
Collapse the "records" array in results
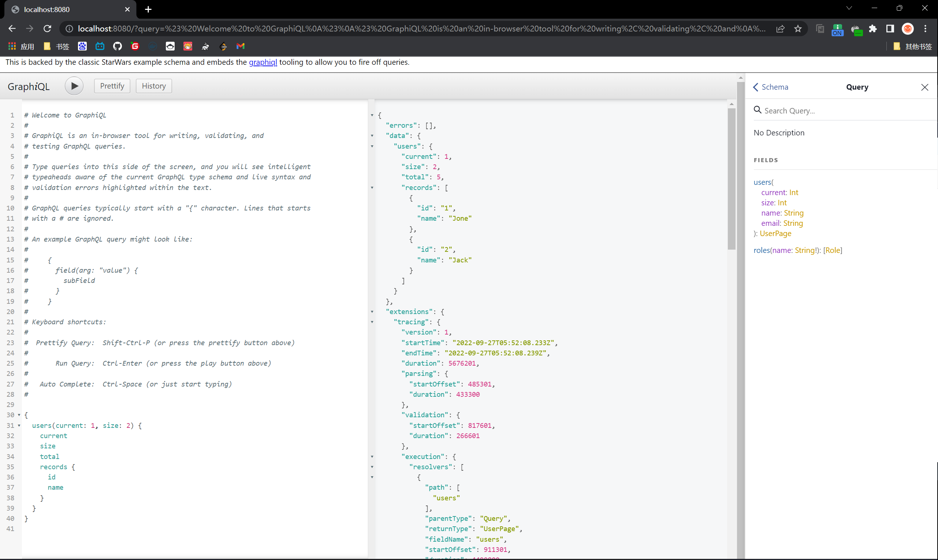click(372, 188)
